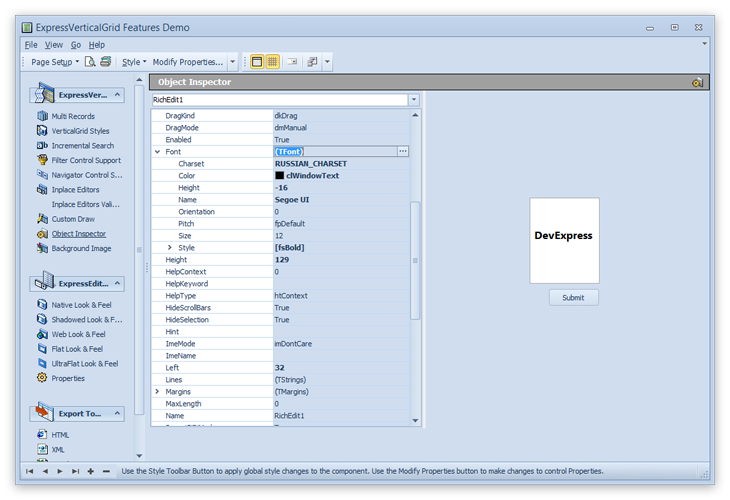Click the grayed indent toolbar icon
Screen dimensions: 730x500
(x=292, y=61)
